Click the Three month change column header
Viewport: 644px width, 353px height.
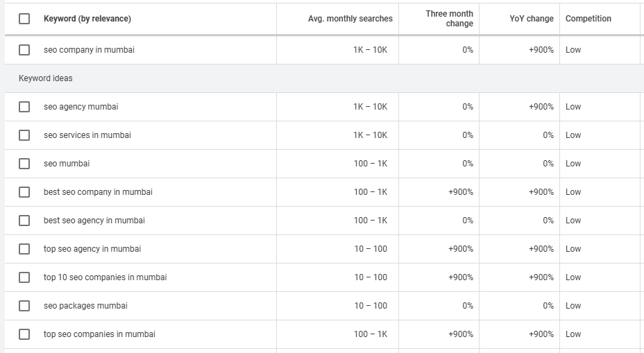[x=449, y=19]
